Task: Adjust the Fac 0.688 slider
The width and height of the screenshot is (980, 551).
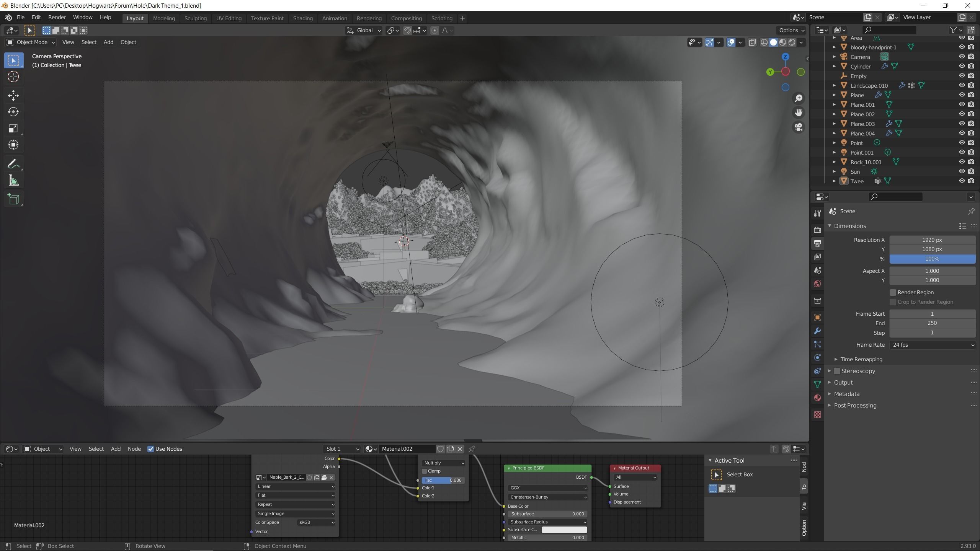Action: (x=443, y=480)
